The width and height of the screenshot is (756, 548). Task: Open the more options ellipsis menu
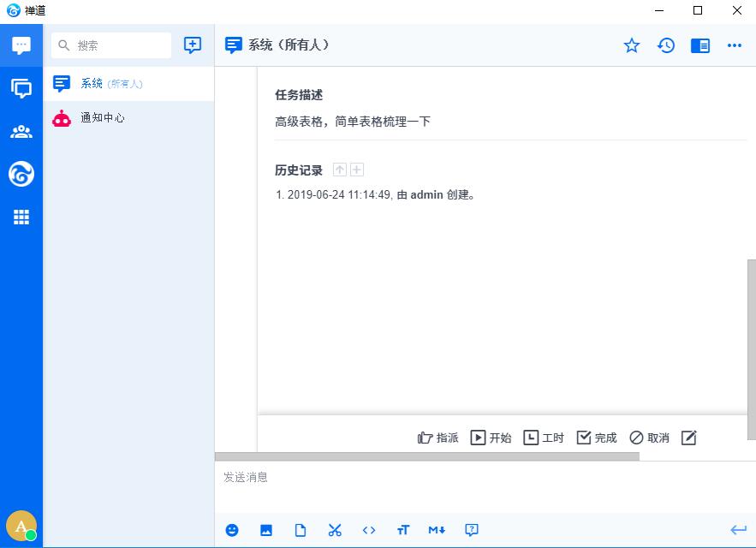point(735,45)
